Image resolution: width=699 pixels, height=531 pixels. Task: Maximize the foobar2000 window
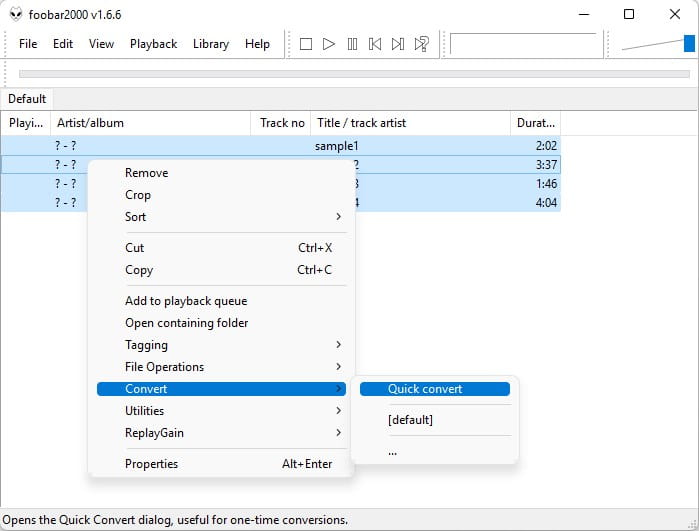click(629, 14)
